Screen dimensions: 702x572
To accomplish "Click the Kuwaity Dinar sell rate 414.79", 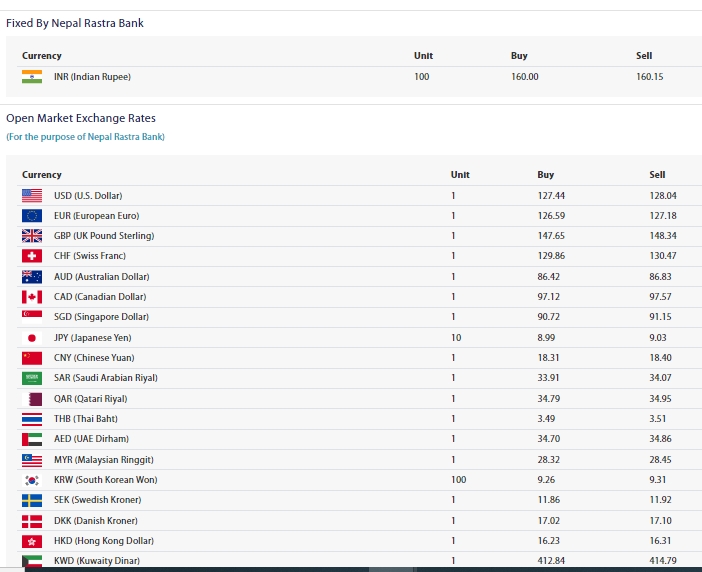I will (662, 561).
